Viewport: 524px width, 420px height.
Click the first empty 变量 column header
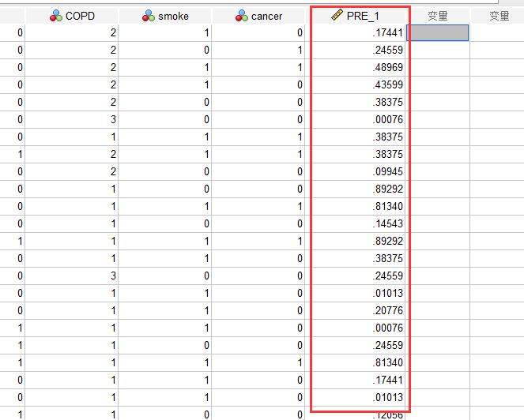[x=438, y=16]
